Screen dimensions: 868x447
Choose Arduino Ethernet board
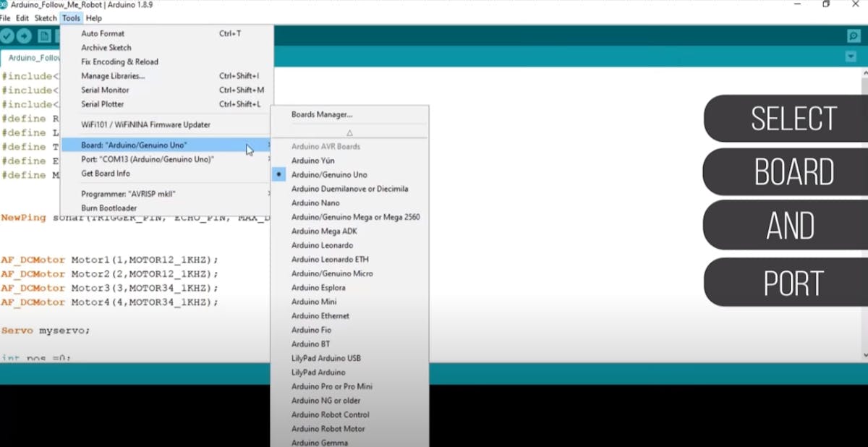click(x=350, y=316)
